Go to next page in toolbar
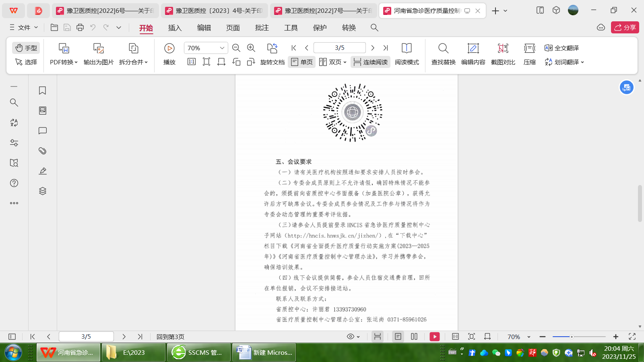Viewport: 644px width, 362px height. 373,48
